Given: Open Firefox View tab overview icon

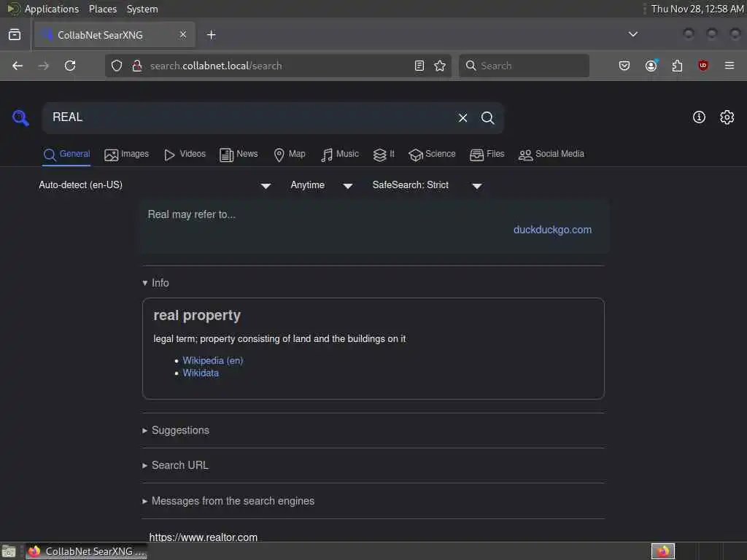Looking at the screenshot, I should click(15, 35).
